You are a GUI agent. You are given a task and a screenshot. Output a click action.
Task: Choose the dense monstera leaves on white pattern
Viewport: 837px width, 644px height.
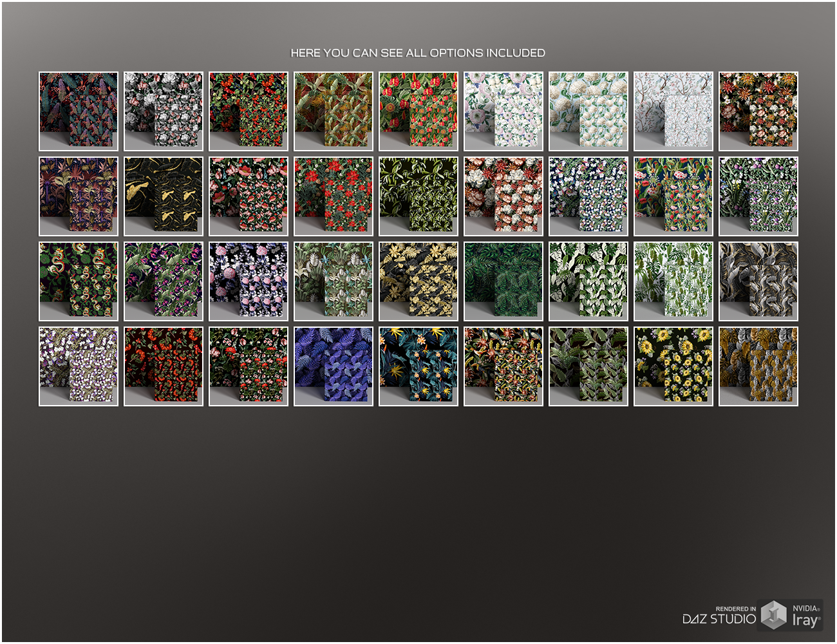tap(588, 281)
